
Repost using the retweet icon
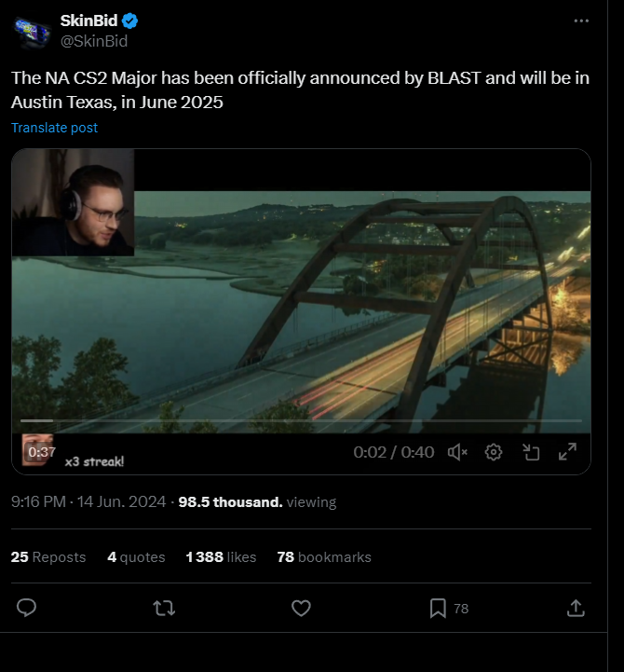tap(163, 608)
